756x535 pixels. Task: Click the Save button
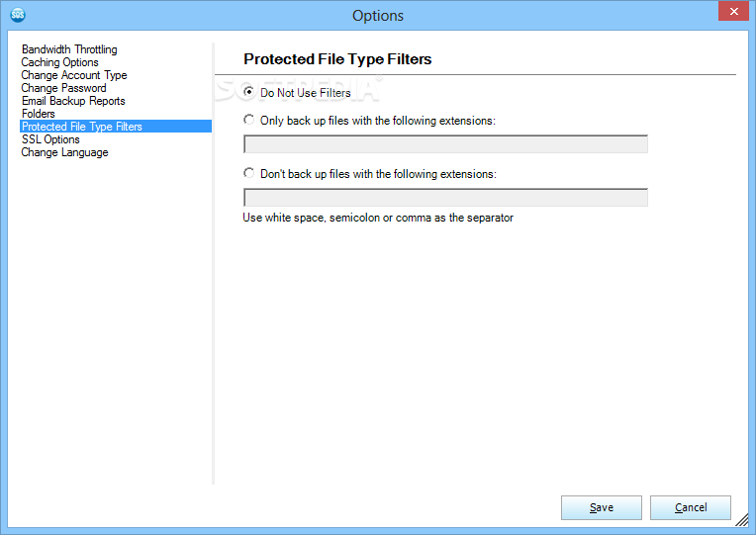(x=602, y=507)
